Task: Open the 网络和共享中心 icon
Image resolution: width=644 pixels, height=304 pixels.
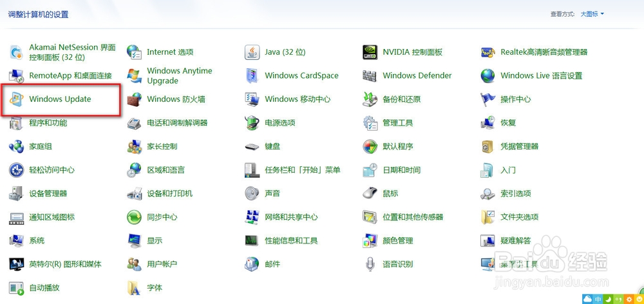Action: pyautogui.click(x=252, y=217)
